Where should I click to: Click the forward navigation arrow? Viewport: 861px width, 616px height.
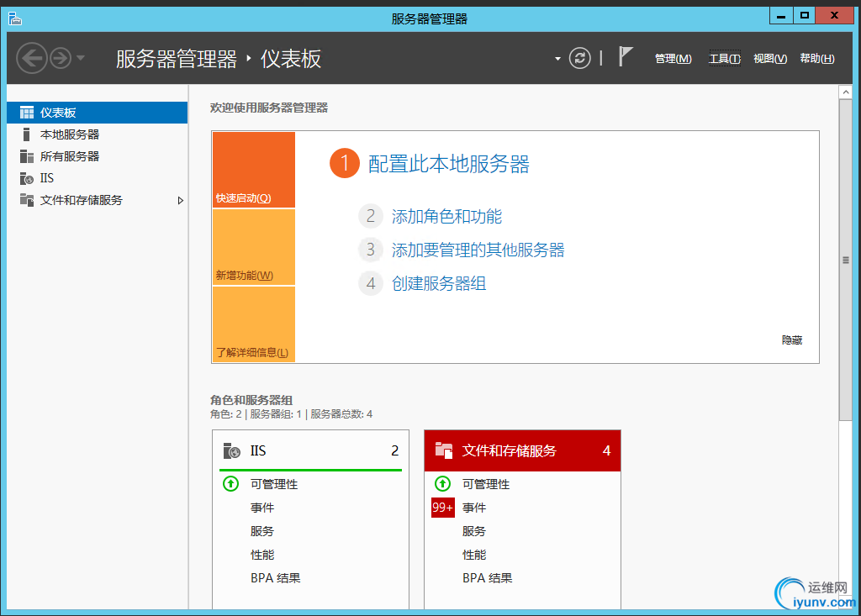click(x=61, y=58)
